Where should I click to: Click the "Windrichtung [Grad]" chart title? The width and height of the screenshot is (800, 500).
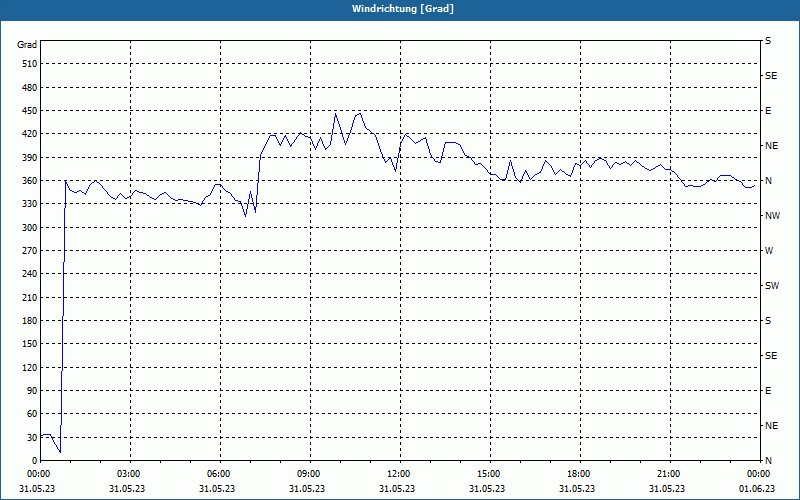(403, 9)
